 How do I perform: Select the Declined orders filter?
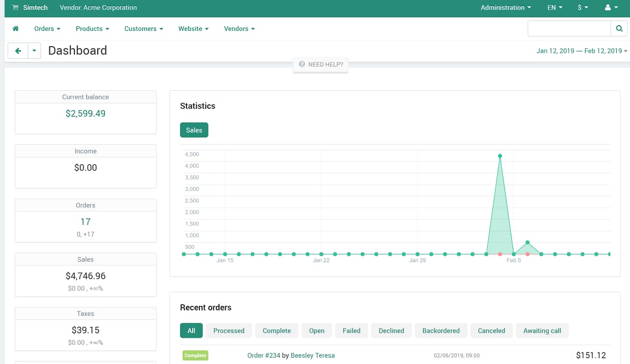[x=391, y=330]
